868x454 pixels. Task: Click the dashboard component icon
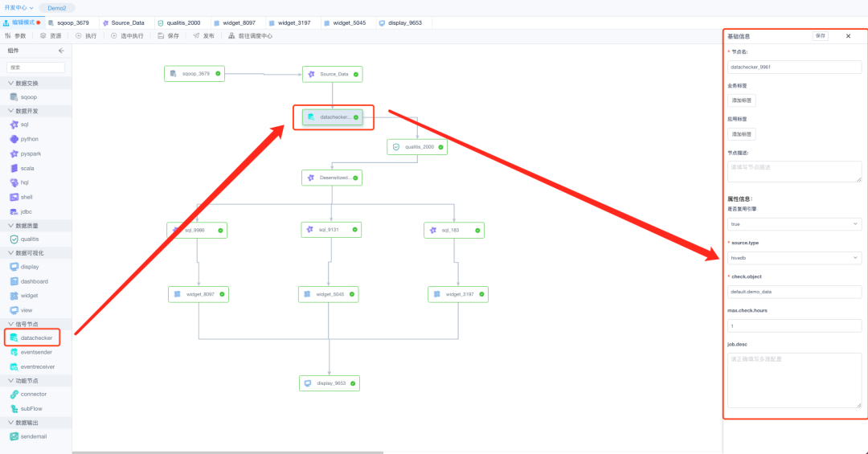click(x=14, y=281)
